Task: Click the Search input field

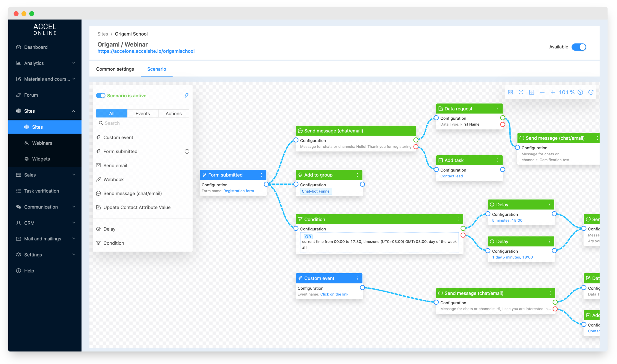Action: pos(143,123)
